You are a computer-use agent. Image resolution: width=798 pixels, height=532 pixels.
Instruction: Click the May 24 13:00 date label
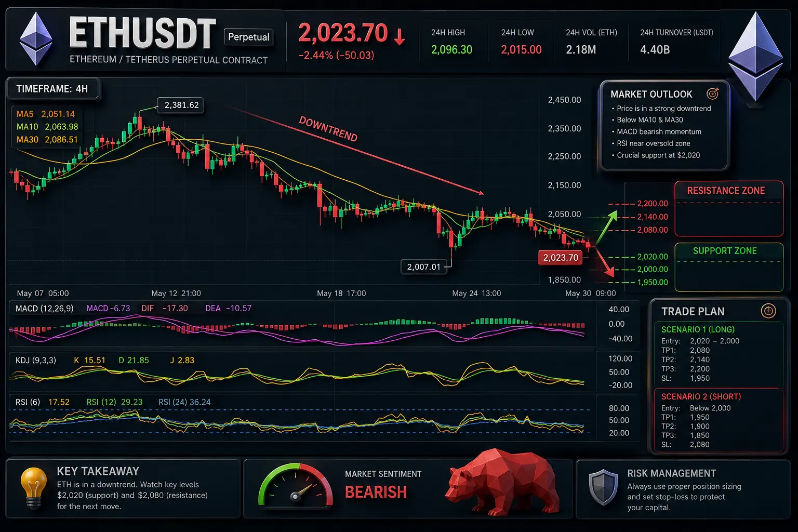[476, 294]
